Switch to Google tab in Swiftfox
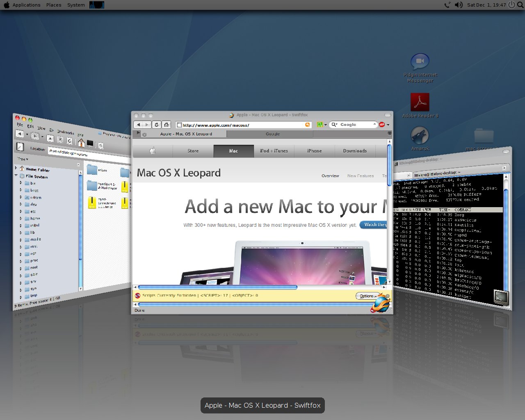Viewport: 525px width, 420px height. 272,134
